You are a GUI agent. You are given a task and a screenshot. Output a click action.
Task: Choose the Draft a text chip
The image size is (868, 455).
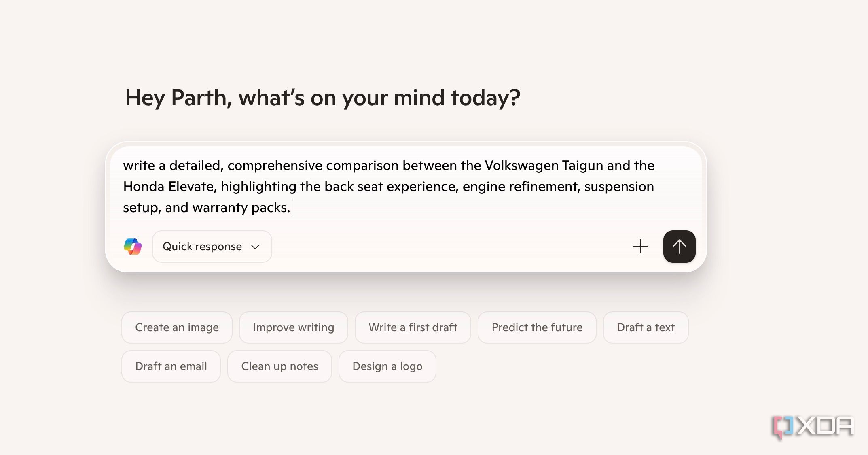pyautogui.click(x=646, y=327)
